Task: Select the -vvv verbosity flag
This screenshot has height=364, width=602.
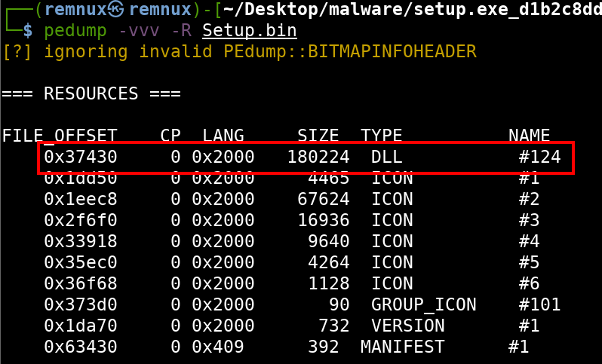Action: pyautogui.click(x=139, y=31)
